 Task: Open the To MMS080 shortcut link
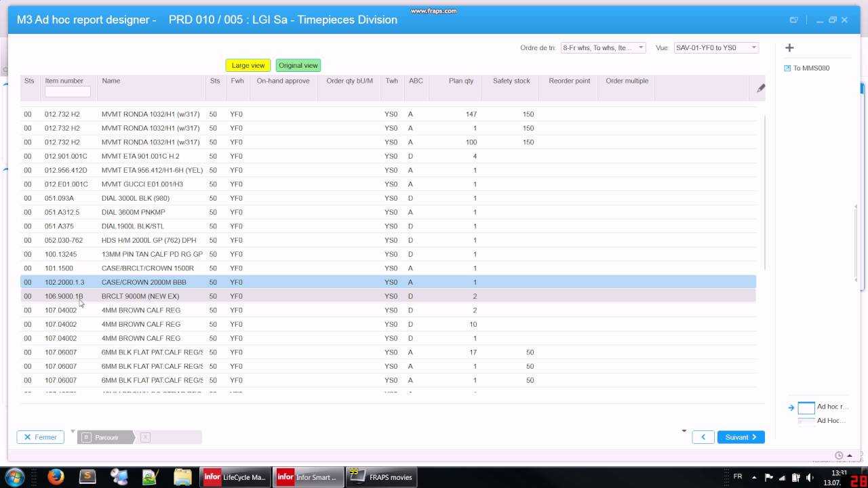[x=807, y=68]
